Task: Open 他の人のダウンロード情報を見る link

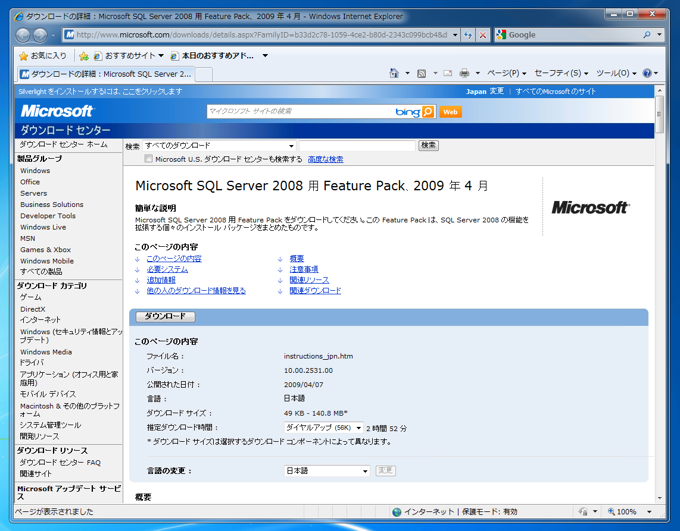Action: coord(196,291)
